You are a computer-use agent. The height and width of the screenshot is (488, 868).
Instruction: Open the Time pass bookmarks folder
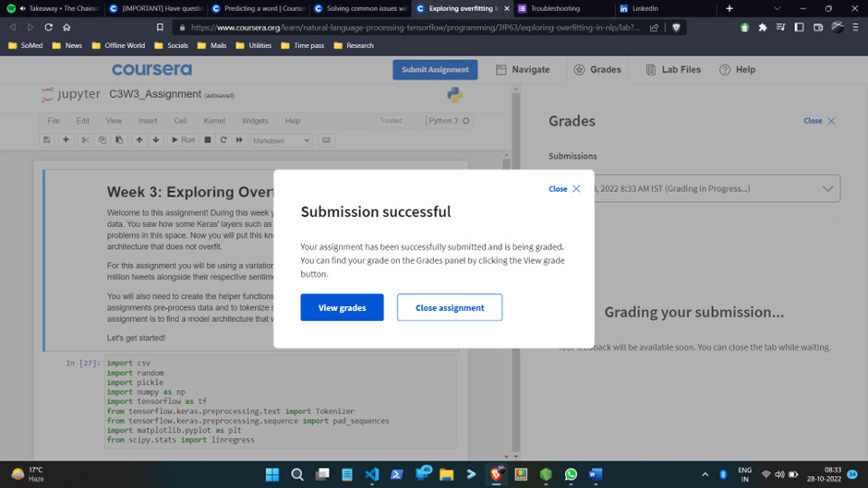point(302,45)
